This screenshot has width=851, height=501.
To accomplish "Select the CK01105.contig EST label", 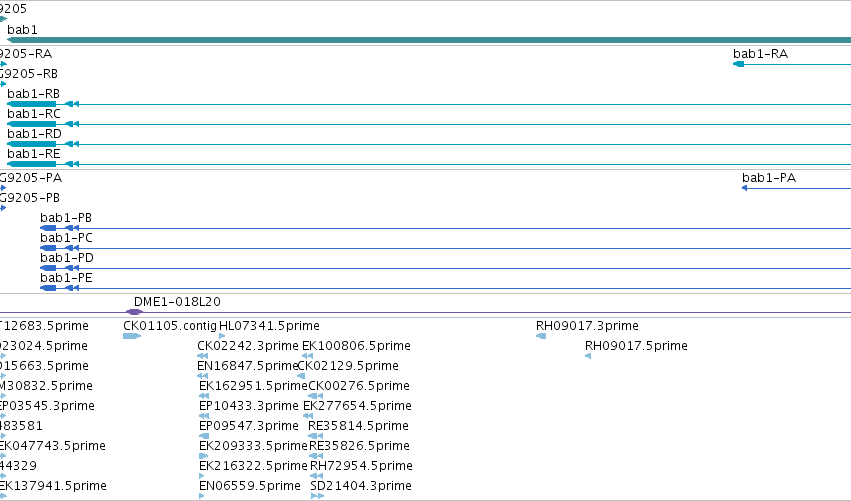I will pos(170,326).
